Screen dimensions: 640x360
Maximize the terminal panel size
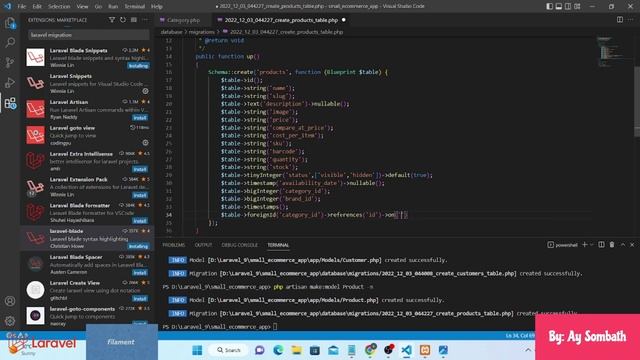[x=623, y=244]
